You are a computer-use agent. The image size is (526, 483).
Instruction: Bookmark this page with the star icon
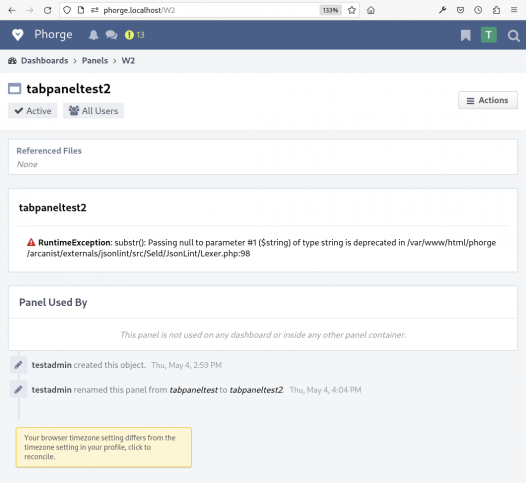(352, 10)
